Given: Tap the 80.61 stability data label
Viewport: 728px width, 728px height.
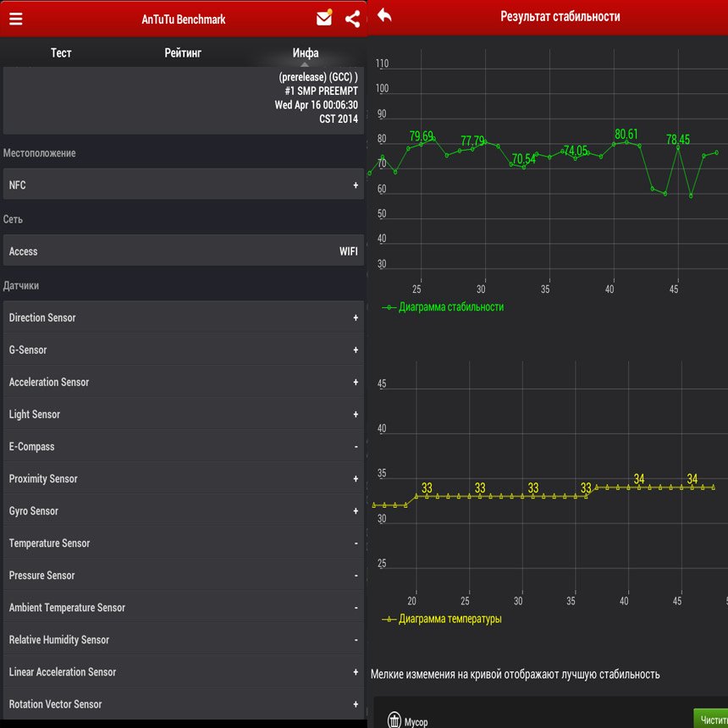Looking at the screenshot, I should pyautogui.click(x=626, y=134).
